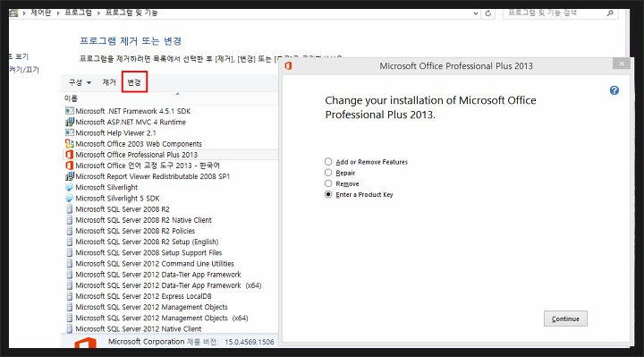
Task: Open the address bar history dropdown arrow
Action: tap(475, 13)
